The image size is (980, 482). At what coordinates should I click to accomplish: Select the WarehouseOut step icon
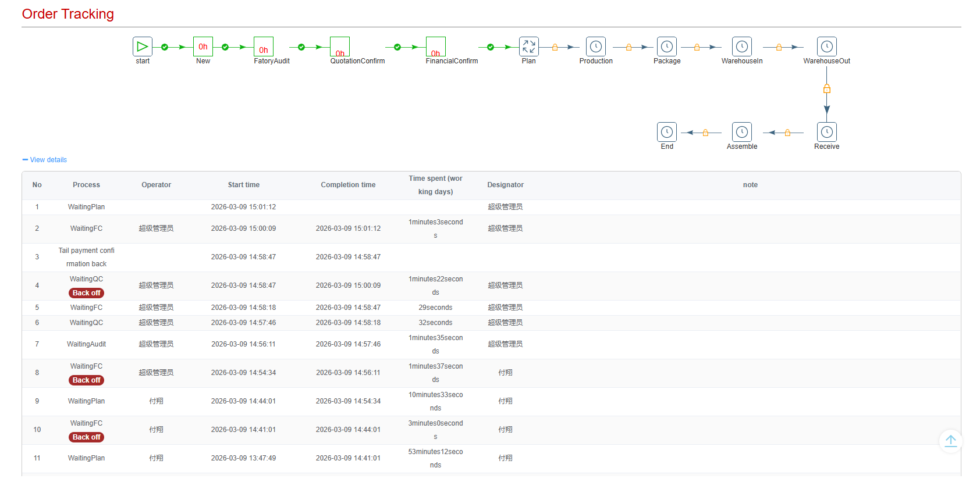pyautogui.click(x=827, y=47)
